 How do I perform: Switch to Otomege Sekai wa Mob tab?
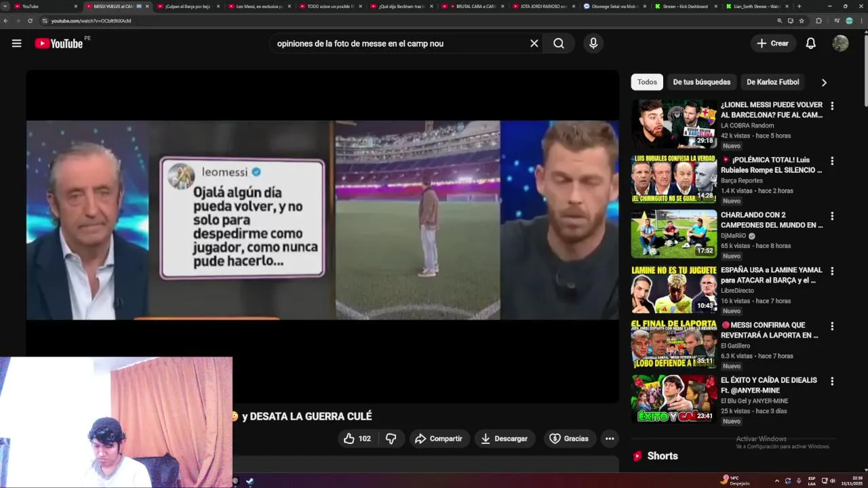pos(614,6)
